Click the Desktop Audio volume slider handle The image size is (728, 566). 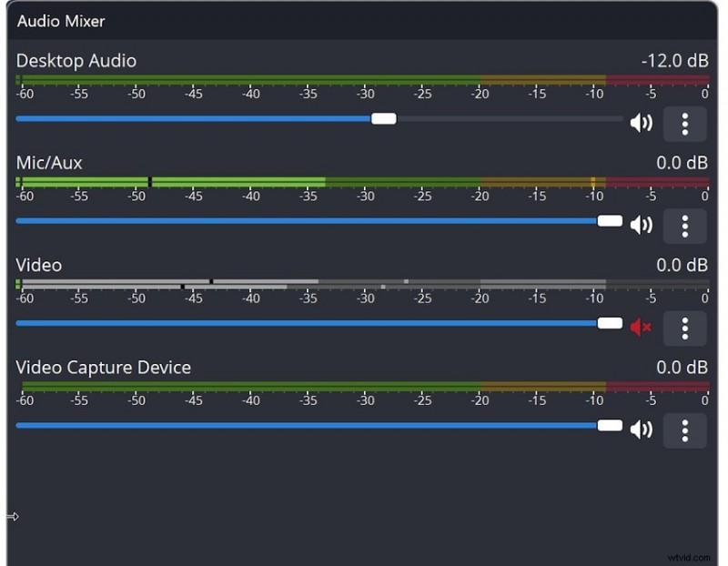click(383, 117)
